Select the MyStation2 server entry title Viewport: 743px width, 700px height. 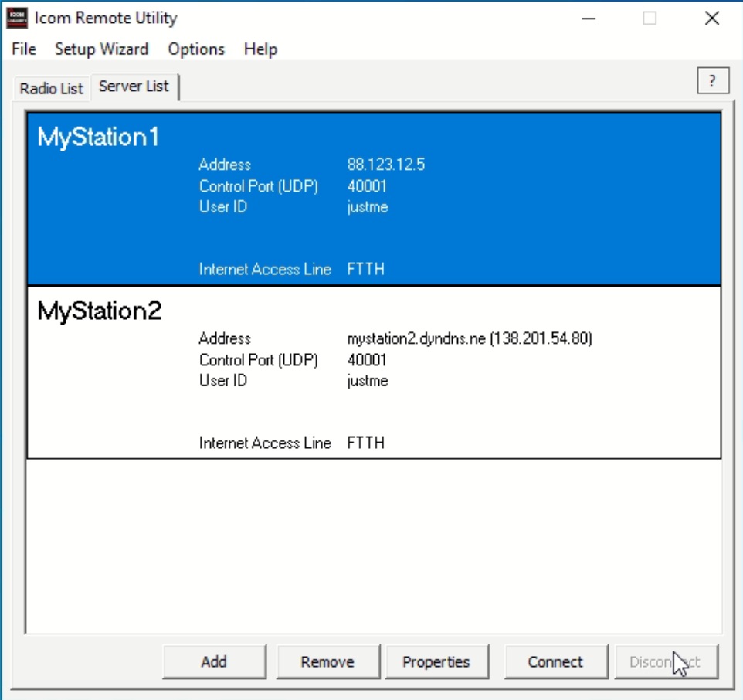pyautogui.click(x=100, y=311)
